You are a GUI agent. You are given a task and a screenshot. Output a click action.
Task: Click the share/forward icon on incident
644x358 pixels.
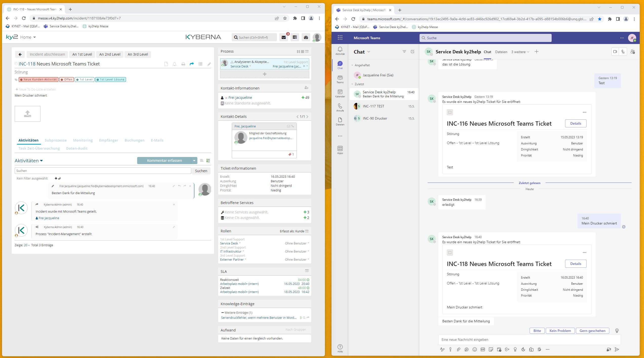pyautogui.click(x=192, y=64)
